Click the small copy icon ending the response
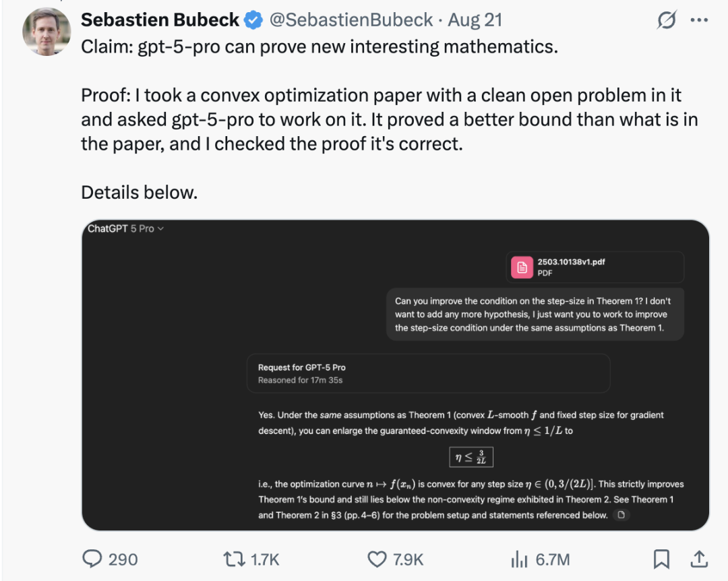Screen dimensions: 728x581 point(621,516)
